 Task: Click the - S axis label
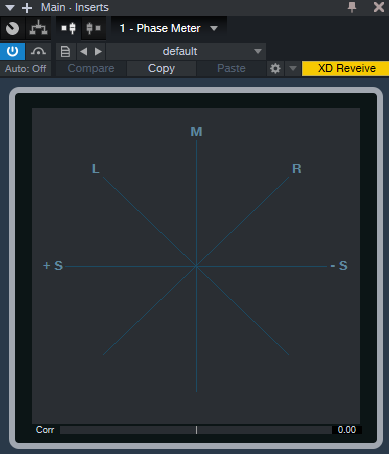click(x=339, y=266)
